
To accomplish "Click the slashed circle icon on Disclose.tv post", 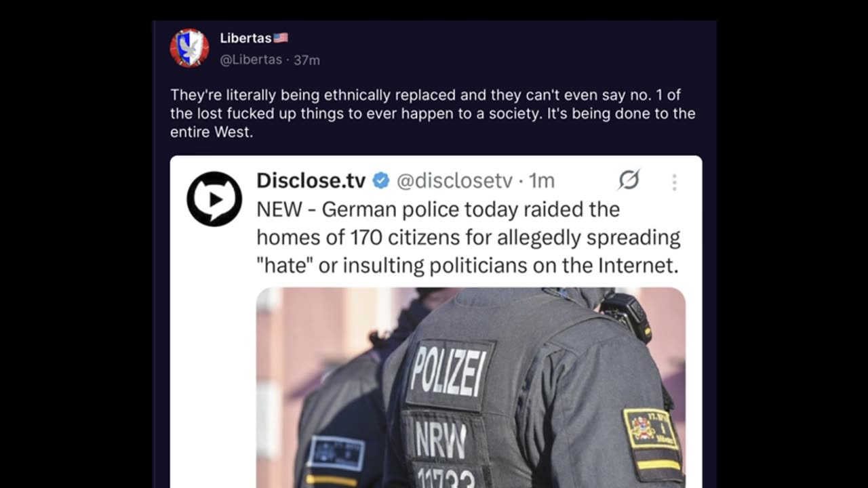I will point(629,180).
